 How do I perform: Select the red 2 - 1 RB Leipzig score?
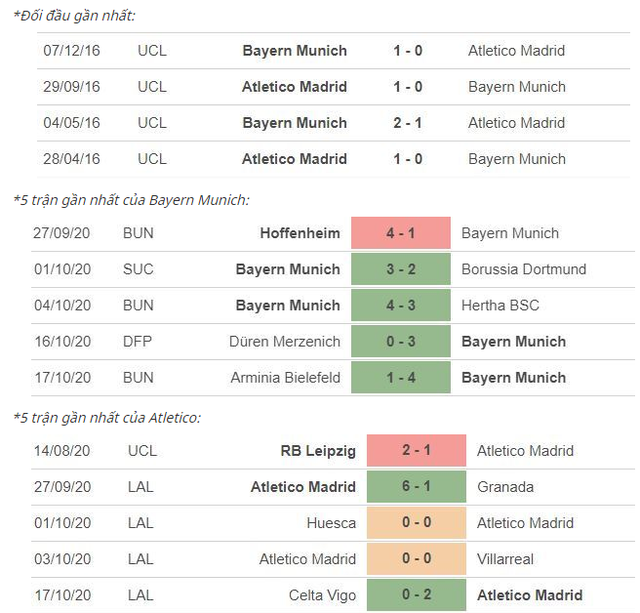pyautogui.click(x=416, y=451)
